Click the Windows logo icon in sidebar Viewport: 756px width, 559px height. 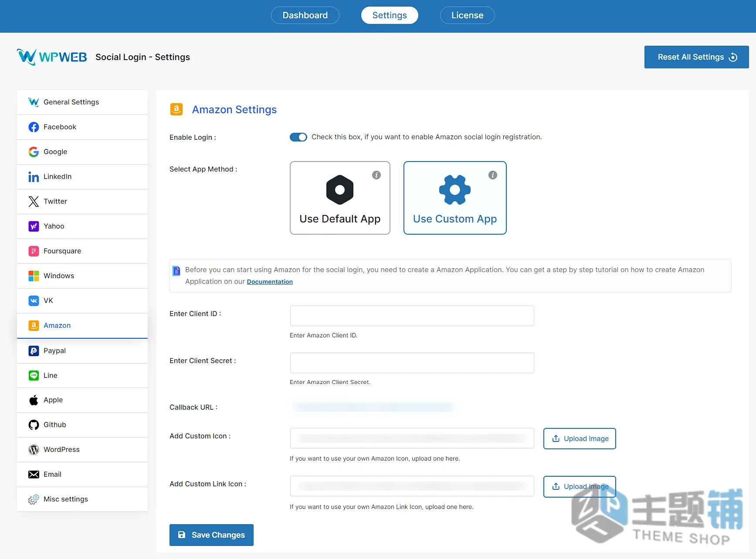34,276
